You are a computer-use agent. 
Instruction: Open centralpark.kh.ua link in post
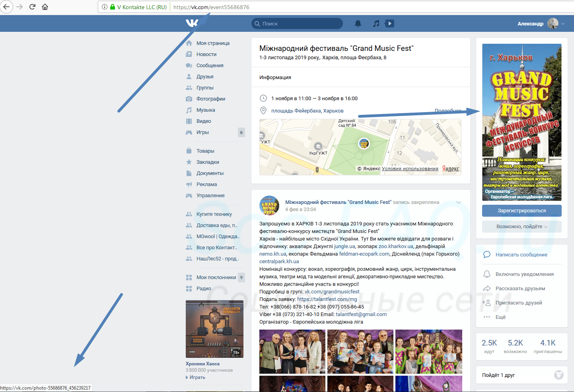[x=279, y=261]
